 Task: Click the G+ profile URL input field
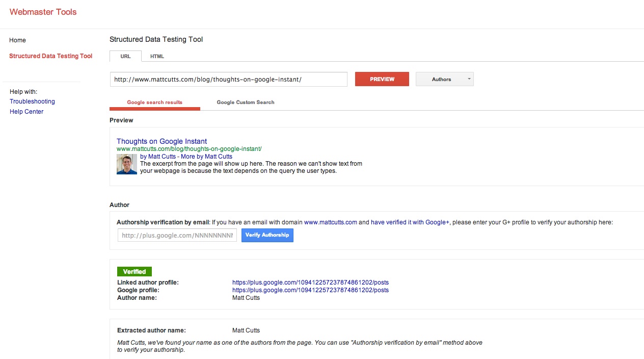(x=177, y=235)
